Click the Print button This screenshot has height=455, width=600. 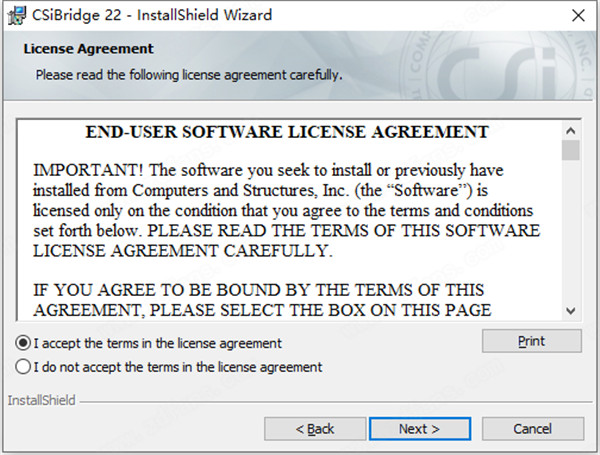(532, 341)
